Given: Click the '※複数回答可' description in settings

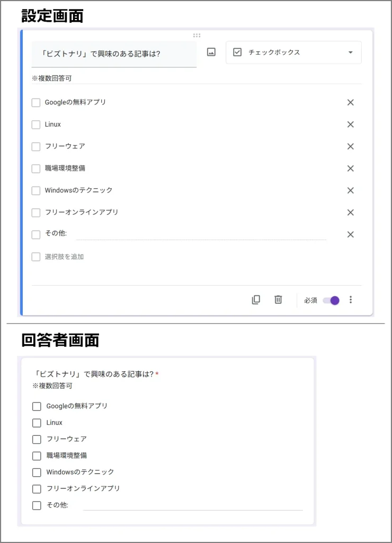Looking at the screenshot, I should tap(52, 78).
